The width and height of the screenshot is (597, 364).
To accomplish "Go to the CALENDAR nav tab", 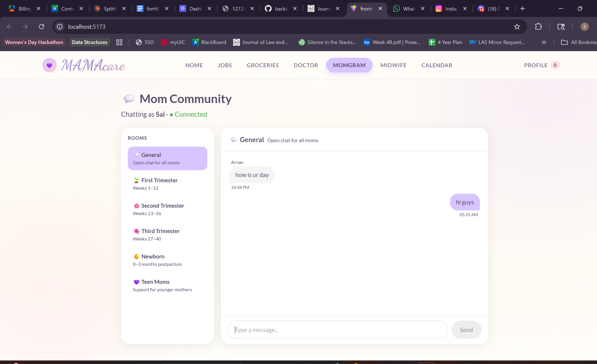I will coord(437,65).
